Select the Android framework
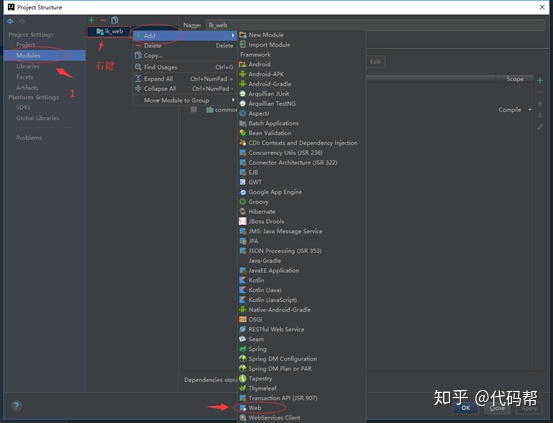Screen dimensions: 553x423 click(302, 64)
